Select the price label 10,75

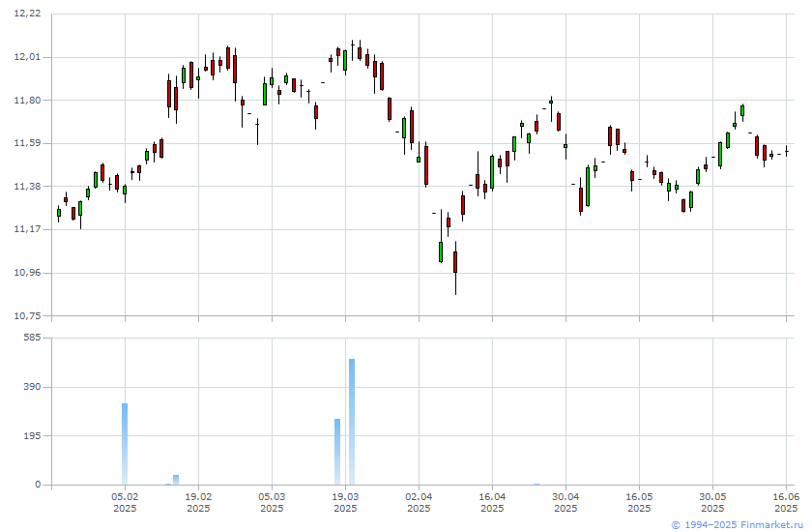click(x=26, y=315)
